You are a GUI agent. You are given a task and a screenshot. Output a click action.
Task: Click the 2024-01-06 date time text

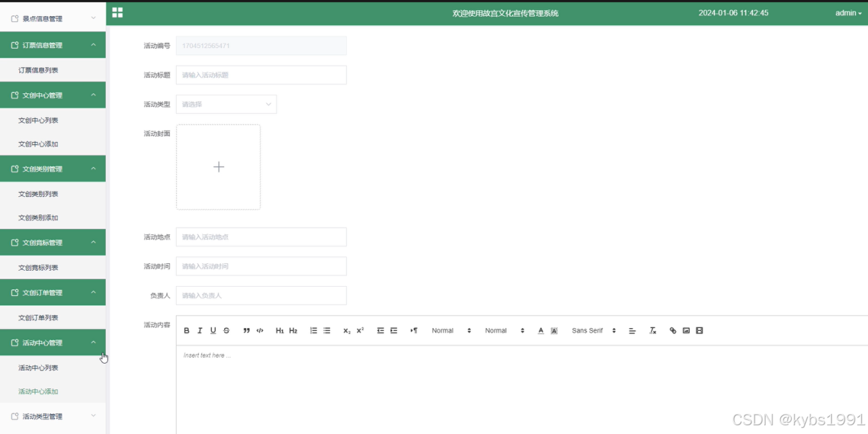pos(733,13)
